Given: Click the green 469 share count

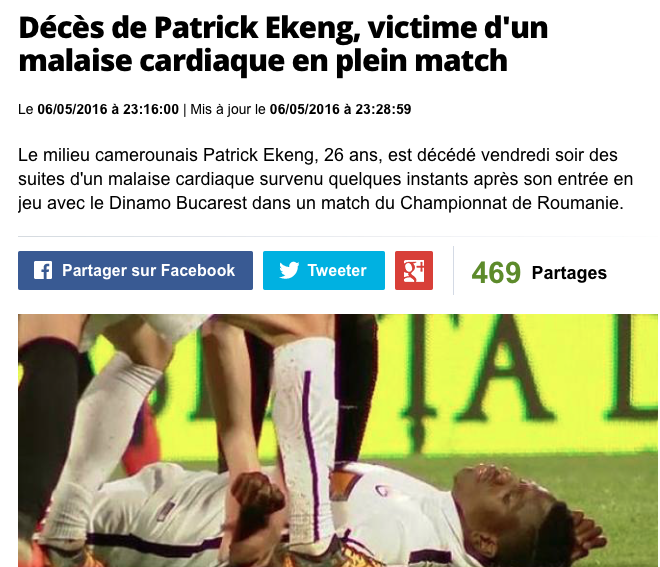Looking at the screenshot, I should [x=496, y=272].
